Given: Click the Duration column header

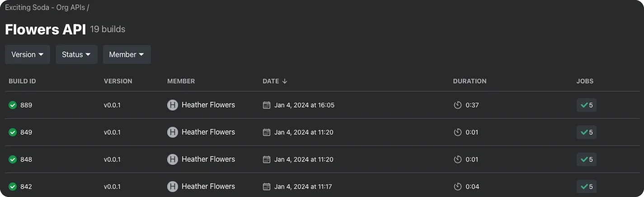Looking at the screenshot, I should point(470,81).
